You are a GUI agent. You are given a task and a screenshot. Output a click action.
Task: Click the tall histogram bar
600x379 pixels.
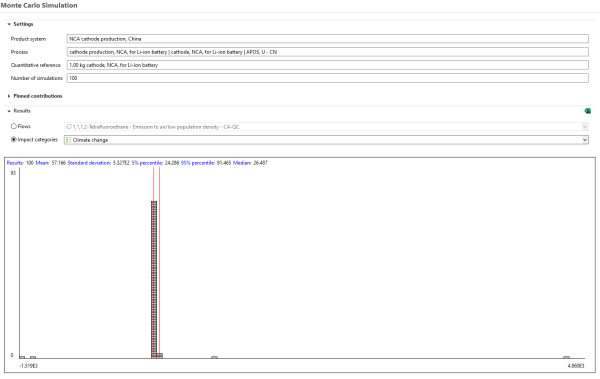coord(154,279)
